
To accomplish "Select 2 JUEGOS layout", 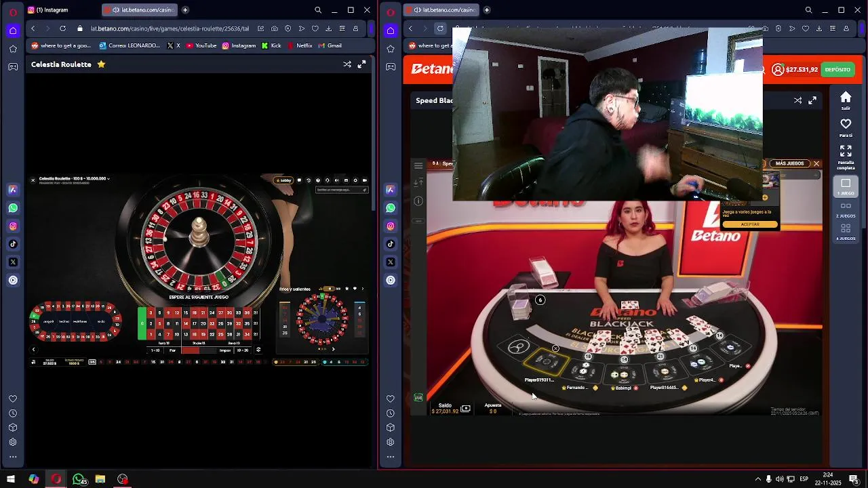I will point(846,210).
